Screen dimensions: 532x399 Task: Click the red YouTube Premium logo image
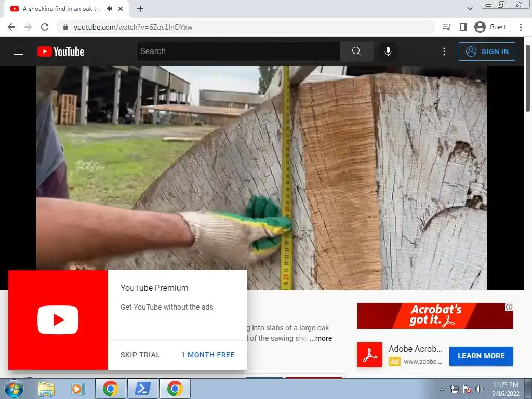click(x=58, y=320)
